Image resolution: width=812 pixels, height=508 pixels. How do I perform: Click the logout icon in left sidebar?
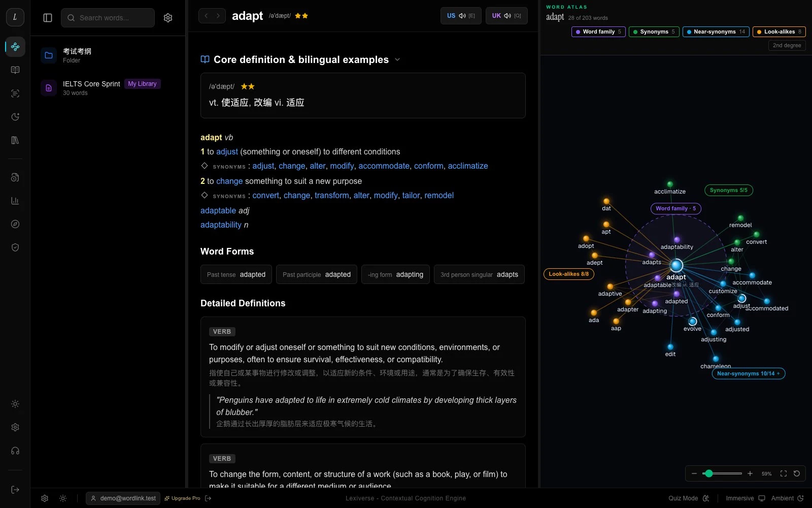pyautogui.click(x=15, y=490)
